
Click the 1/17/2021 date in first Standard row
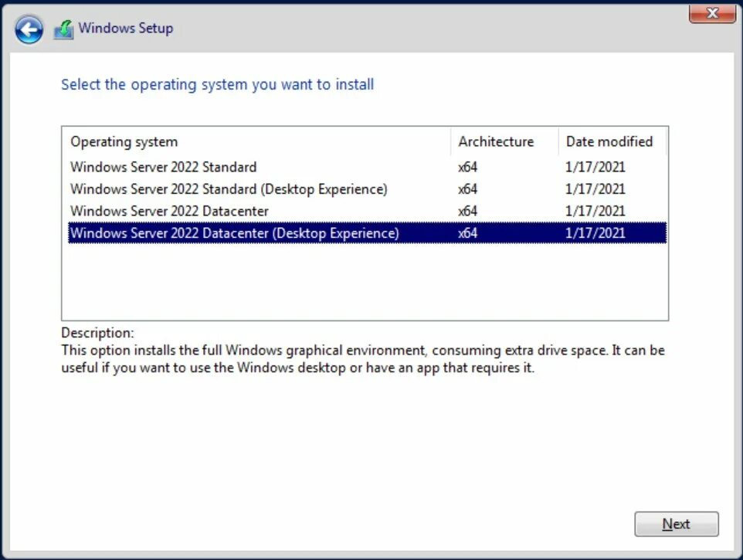[595, 167]
